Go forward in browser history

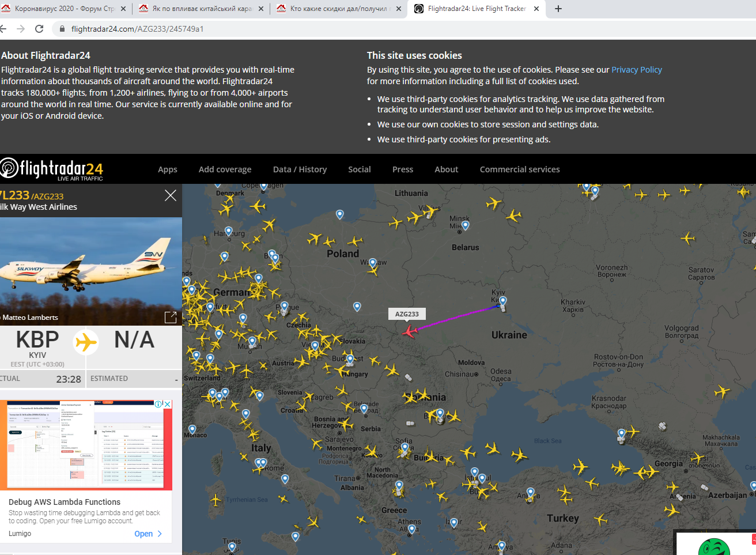pyautogui.click(x=21, y=29)
